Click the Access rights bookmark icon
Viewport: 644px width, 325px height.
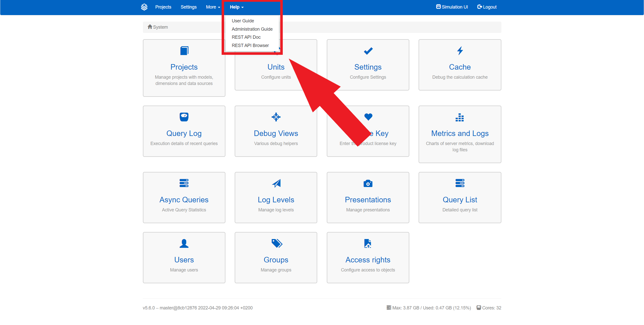368,243
